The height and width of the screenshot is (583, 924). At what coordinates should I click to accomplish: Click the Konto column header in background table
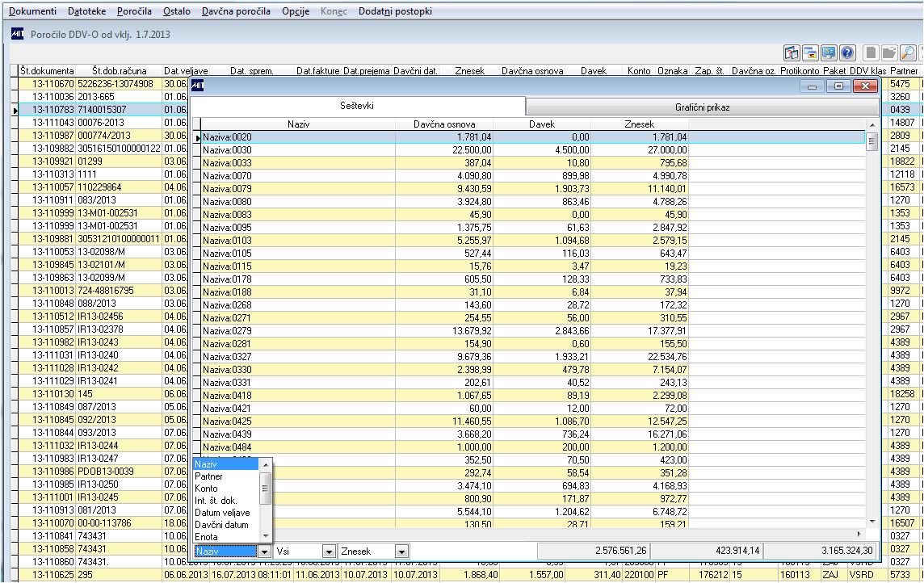pos(639,71)
